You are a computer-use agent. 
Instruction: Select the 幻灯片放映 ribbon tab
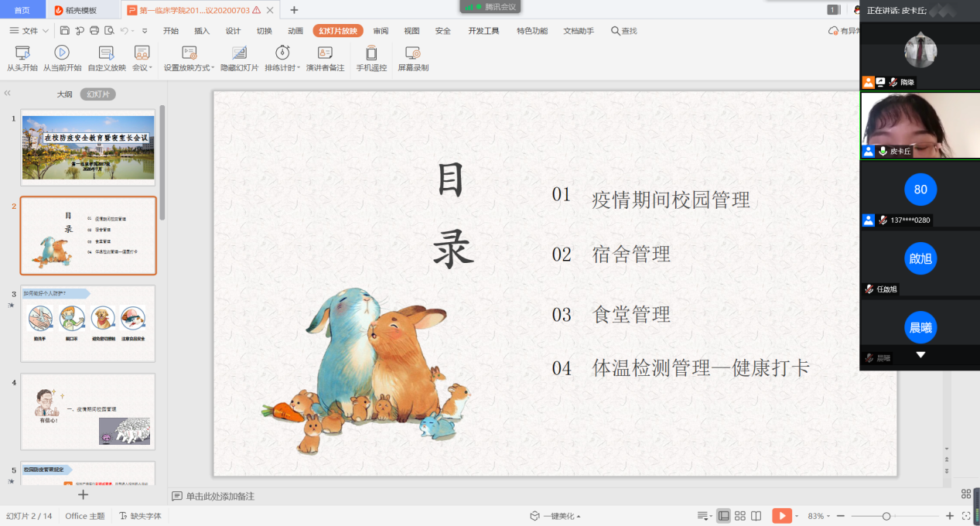[338, 31]
